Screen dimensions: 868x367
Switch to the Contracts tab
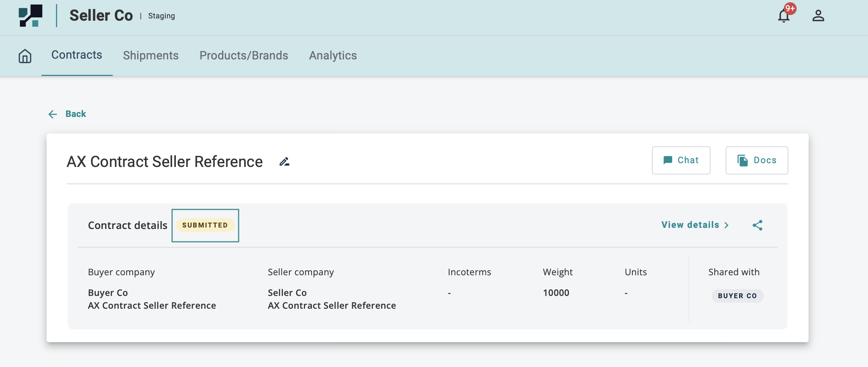tap(77, 55)
